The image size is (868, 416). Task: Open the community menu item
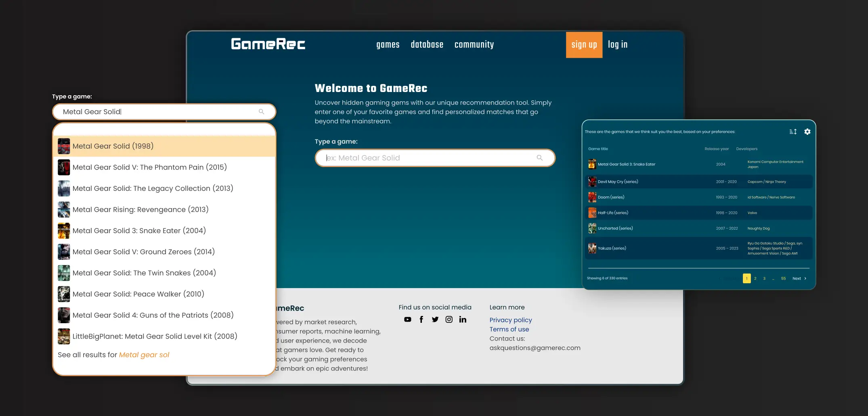(474, 44)
